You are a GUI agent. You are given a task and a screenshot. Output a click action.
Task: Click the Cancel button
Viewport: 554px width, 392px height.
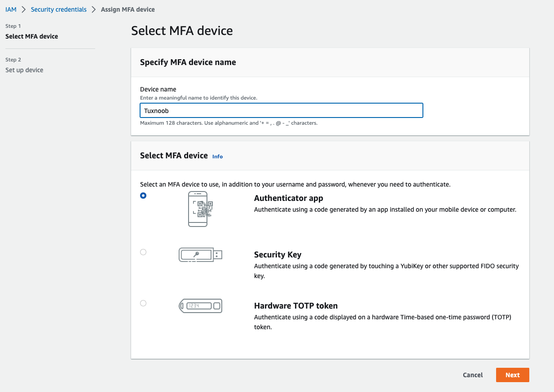pyautogui.click(x=473, y=375)
